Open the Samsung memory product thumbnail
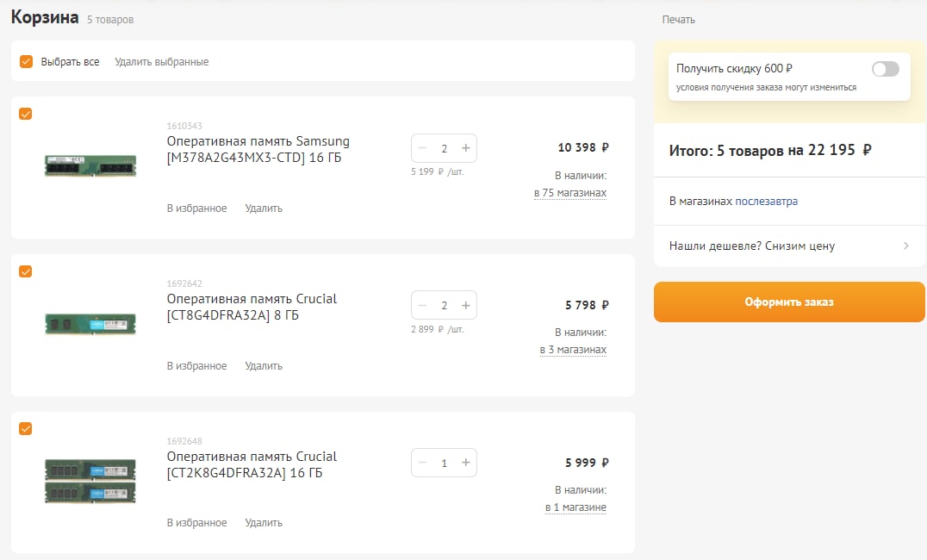This screenshot has height=560, width=927. pyautogui.click(x=90, y=165)
